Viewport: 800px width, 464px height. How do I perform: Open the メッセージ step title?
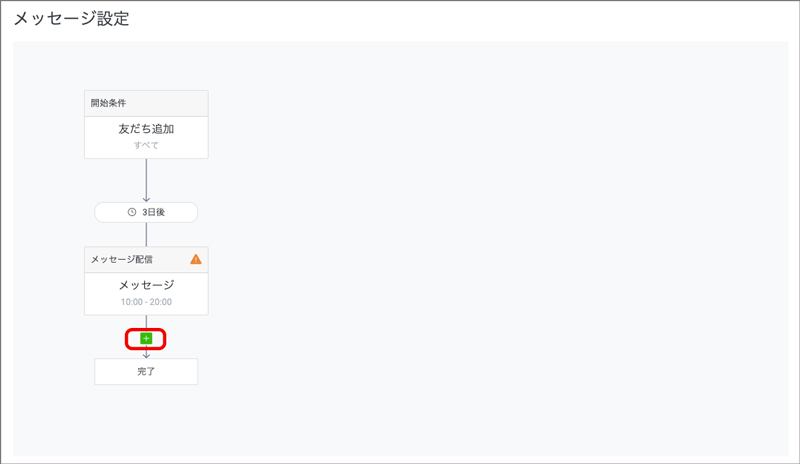click(146, 285)
